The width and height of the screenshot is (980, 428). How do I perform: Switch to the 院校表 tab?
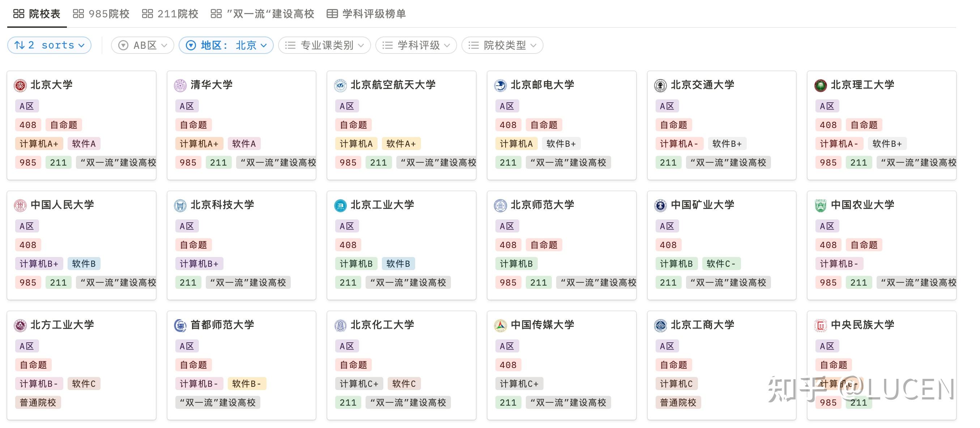click(37, 14)
